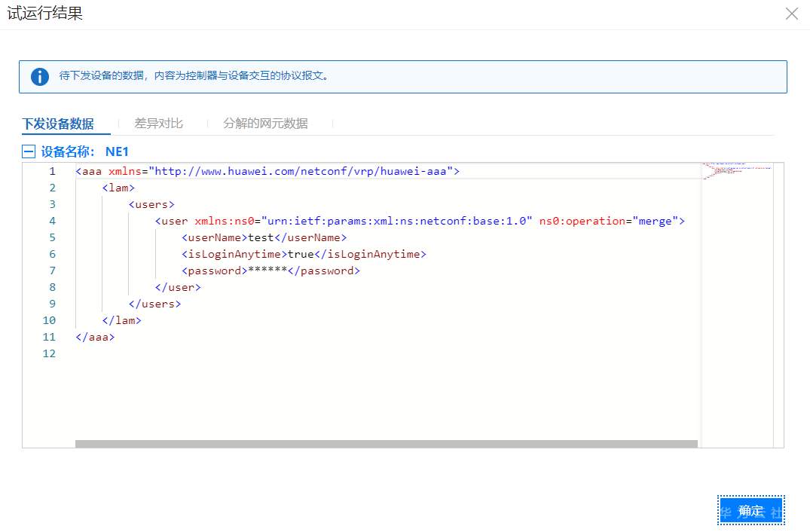Click the opening <lam> tag line
Image resolution: width=810 pixels, height=532 pixels.
(x=118, y=188)
